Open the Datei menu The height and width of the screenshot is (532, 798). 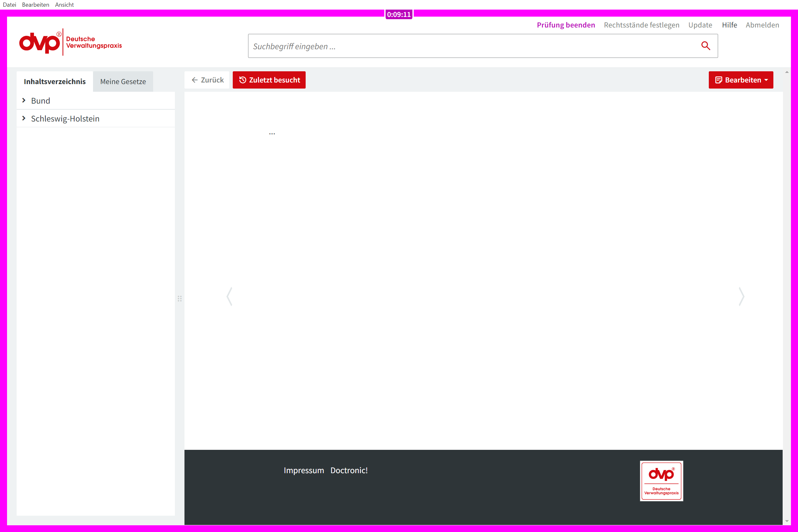pos(10,5)
